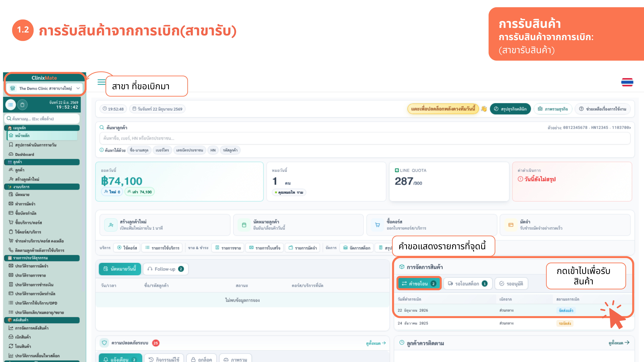Open Dashboard in the sidebar

(21, 154)
